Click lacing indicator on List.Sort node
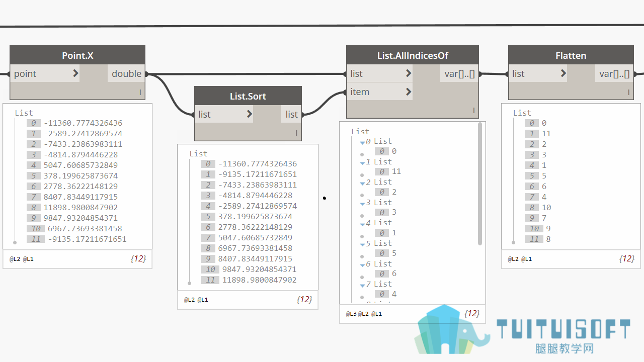This screenshot has width=644, height=362. 296,133
